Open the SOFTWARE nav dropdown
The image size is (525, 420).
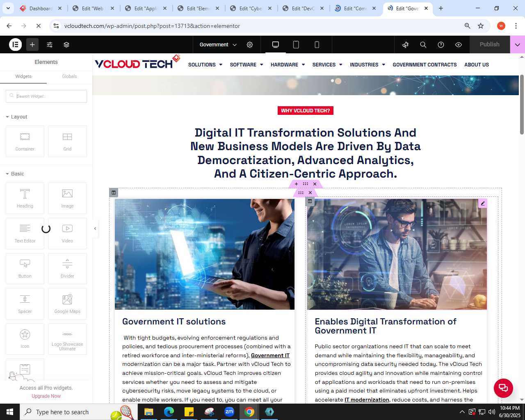pyautogui.click(x=247, y=65)
